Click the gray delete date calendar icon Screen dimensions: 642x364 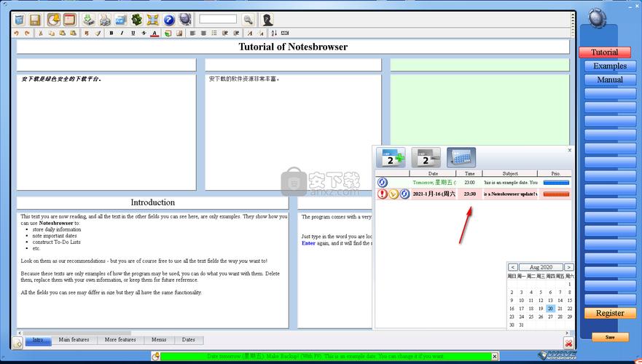coord(426,158)
